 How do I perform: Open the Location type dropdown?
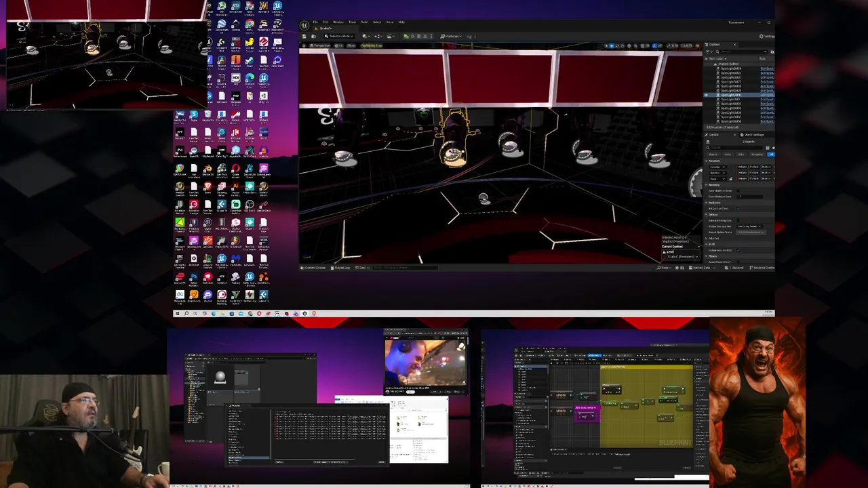pos(717,167)
